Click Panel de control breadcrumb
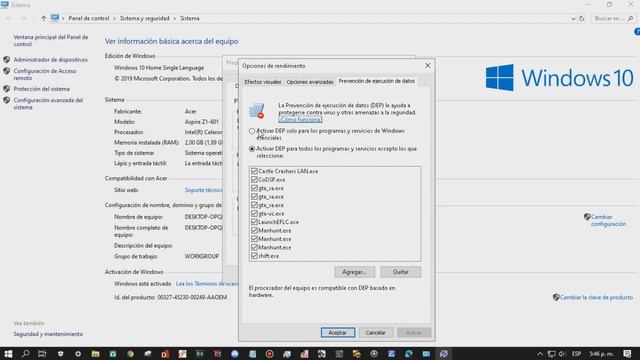Image resolution: width=640 pixels, height=360 pixels. tap(89, 18)
